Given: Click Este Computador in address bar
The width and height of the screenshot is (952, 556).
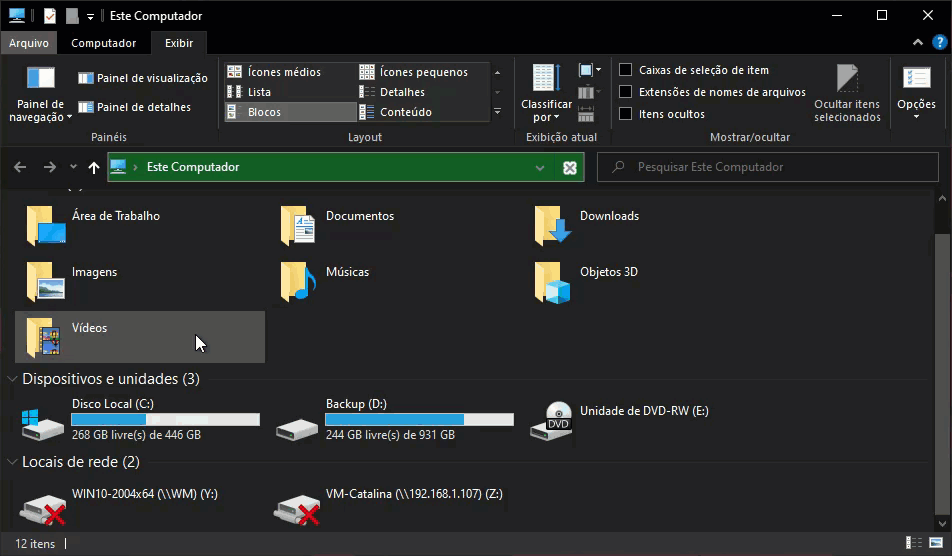Looking at the screenshot, I should [x=193, y=167].
